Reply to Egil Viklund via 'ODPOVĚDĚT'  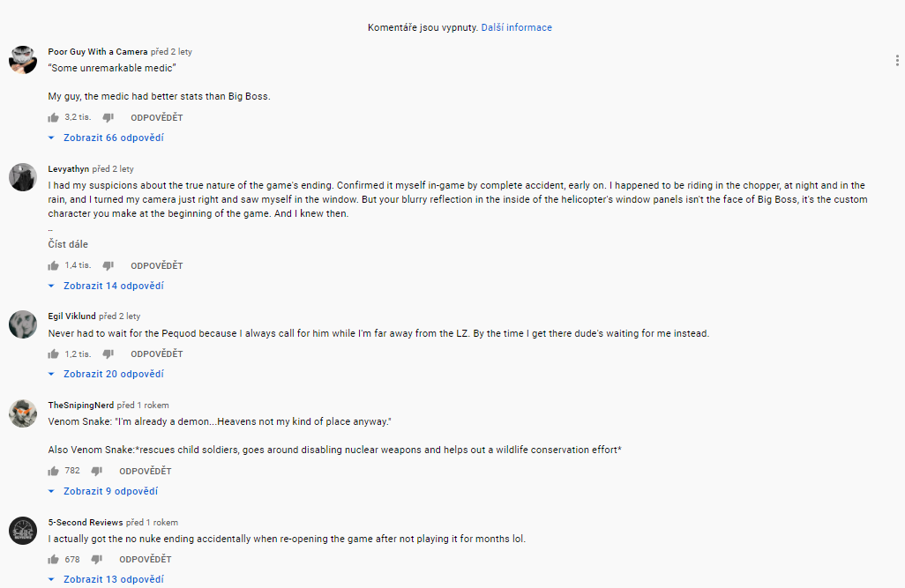[157, 354]
